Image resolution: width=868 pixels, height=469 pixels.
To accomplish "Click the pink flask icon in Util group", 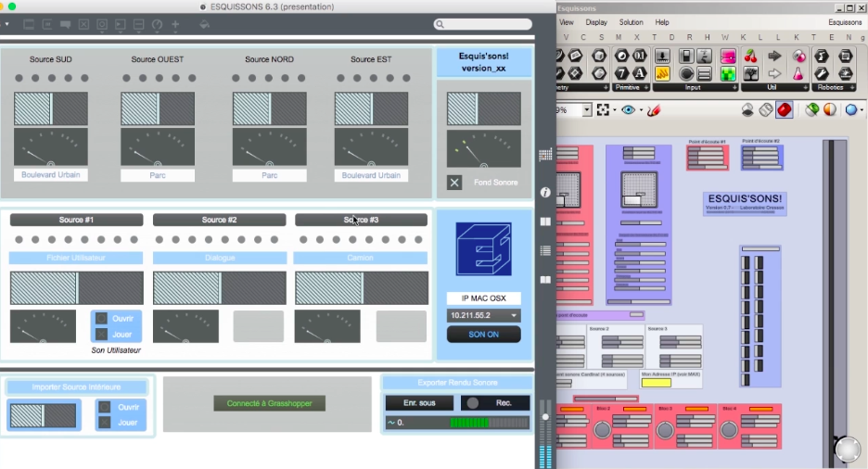I will pyautogui.click(x=798, y=73).
